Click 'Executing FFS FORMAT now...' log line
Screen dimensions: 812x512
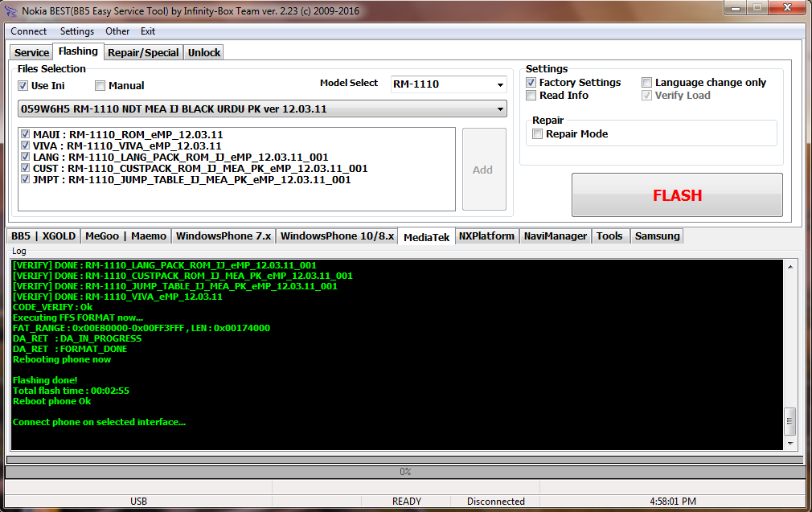click(x=78, y=317)
